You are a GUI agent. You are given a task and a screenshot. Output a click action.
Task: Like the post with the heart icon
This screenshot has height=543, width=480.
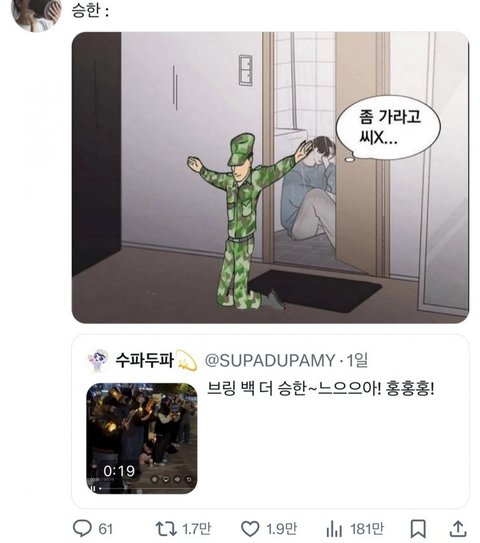(250, 529)
